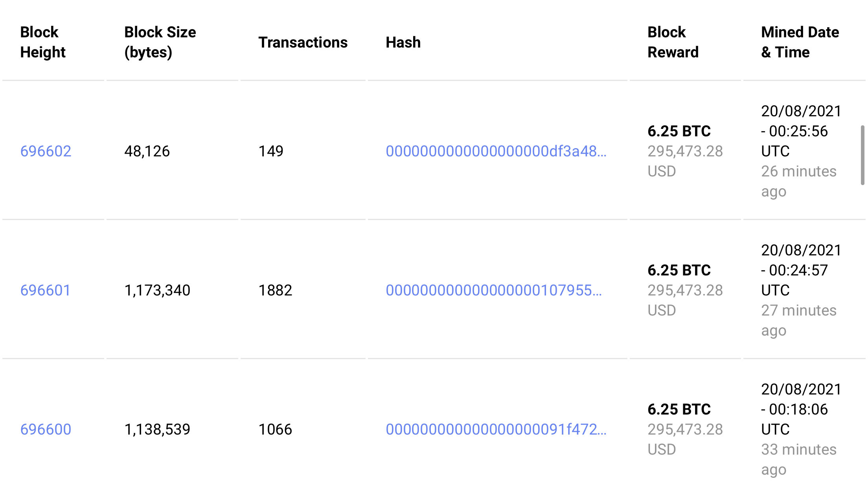This screenshot has width=868, height=488.
Task: Open block height 696600 link
Action: tap(46, 429)
